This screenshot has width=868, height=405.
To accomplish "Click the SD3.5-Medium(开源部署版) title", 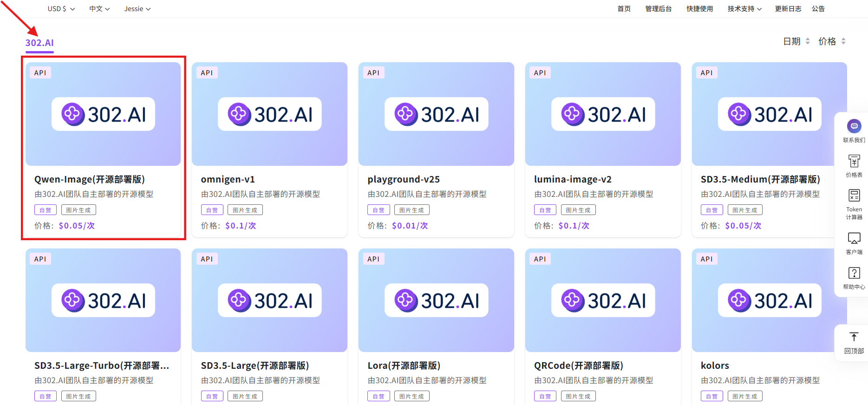I will [760, 179].
